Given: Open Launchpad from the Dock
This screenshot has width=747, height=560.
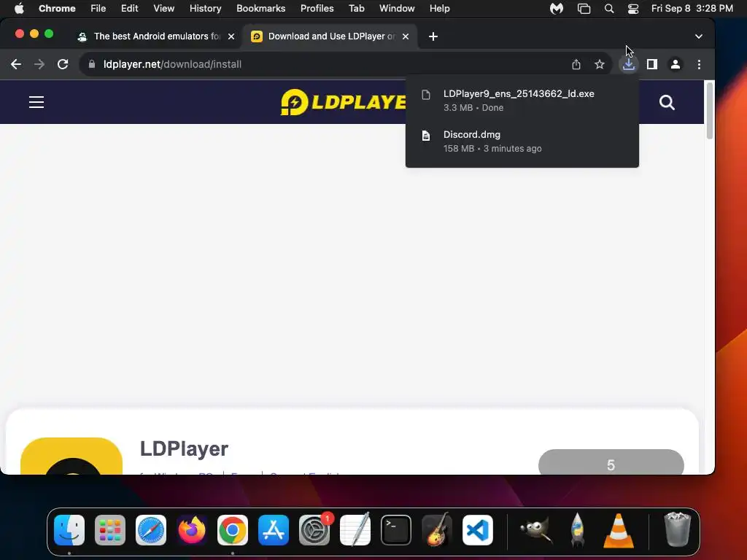Looking at the screenshot, I should [x=110, y=530].
